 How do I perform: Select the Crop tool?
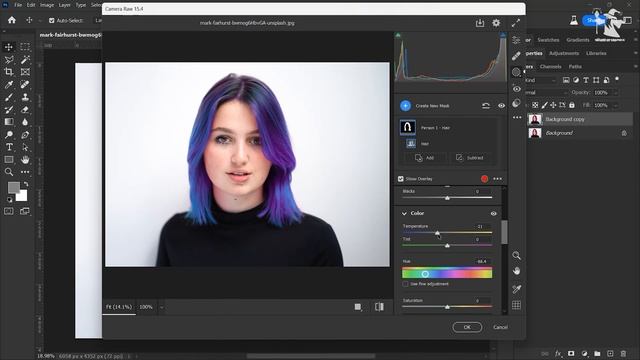pyautogui.click(x=9, y=72)
